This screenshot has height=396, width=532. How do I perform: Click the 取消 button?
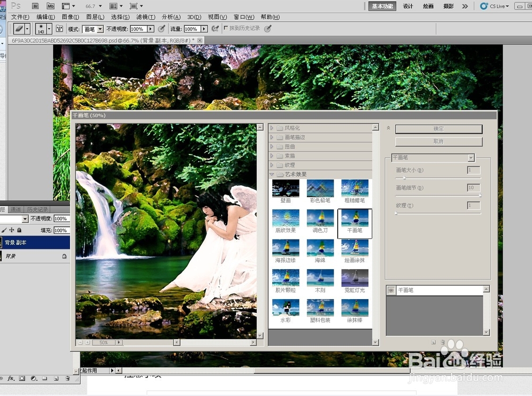[439, 142]
